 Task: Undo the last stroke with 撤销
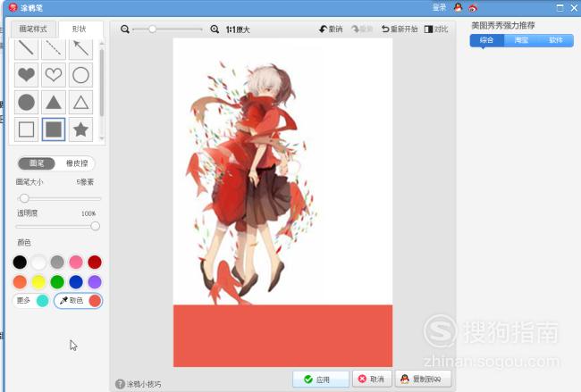pos(331,29)
